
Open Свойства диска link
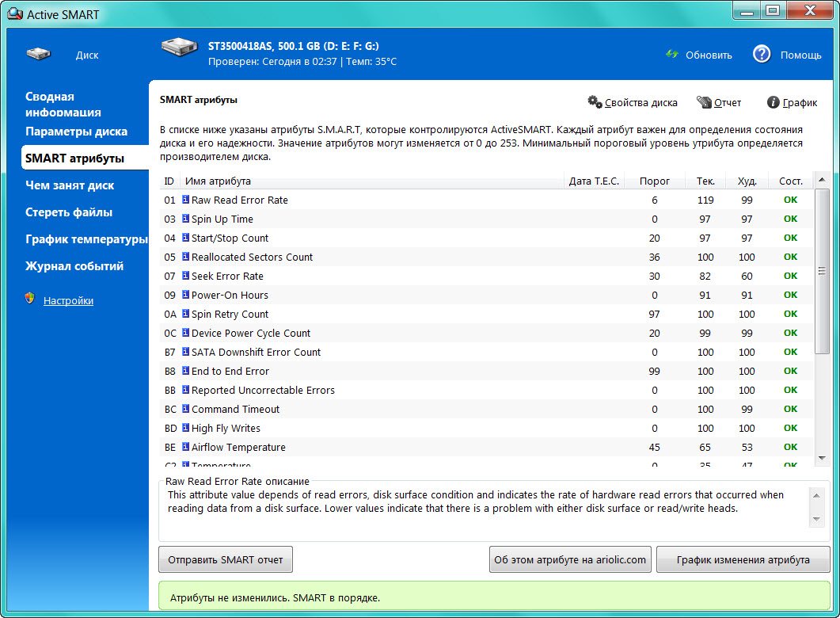[x=640, y=102]
